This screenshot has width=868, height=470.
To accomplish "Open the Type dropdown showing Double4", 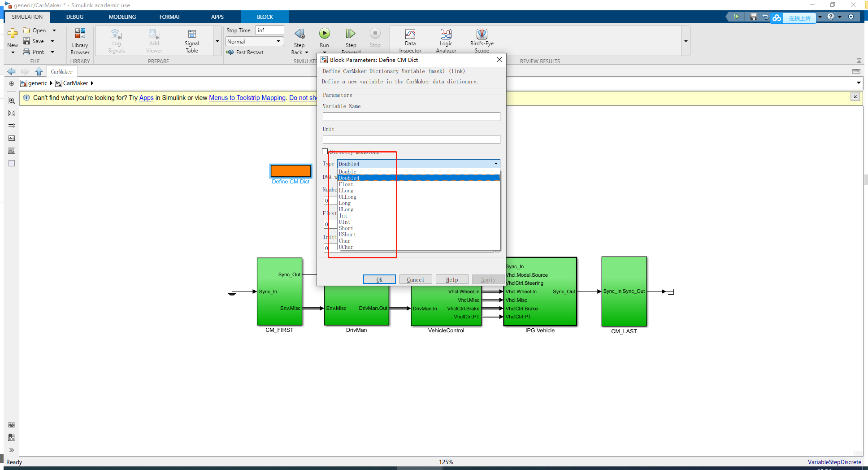I will coord(418,164).
